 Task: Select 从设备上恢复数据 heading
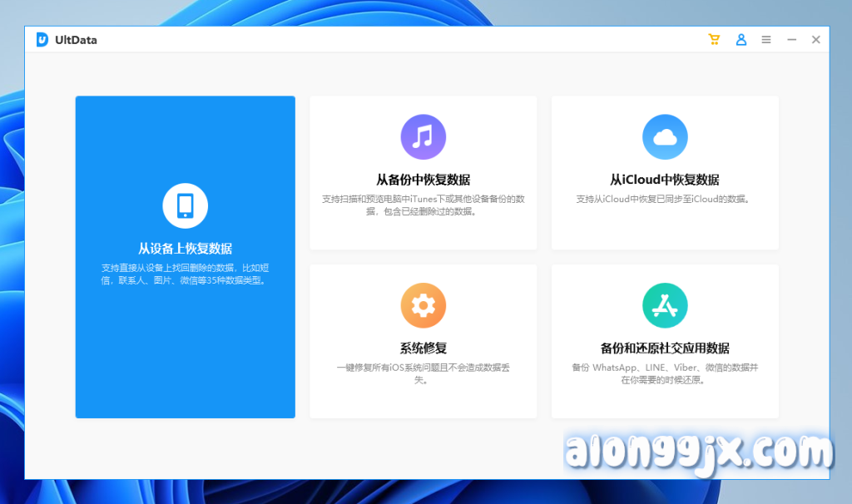click(185, 249)
